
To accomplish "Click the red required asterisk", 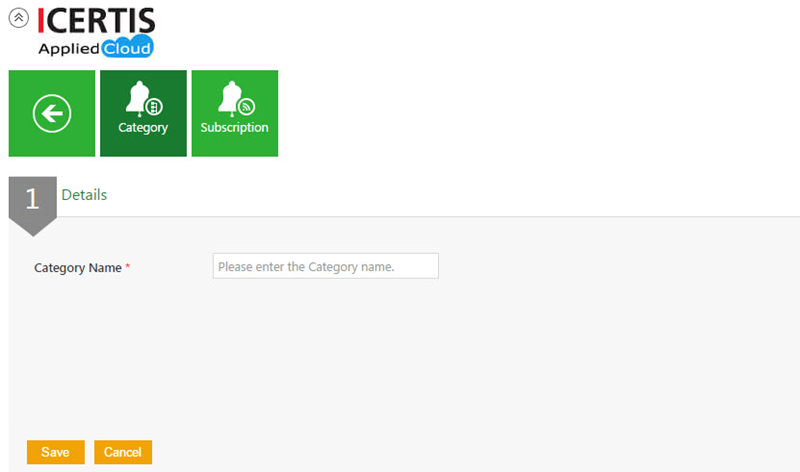I will click(128, 266).
